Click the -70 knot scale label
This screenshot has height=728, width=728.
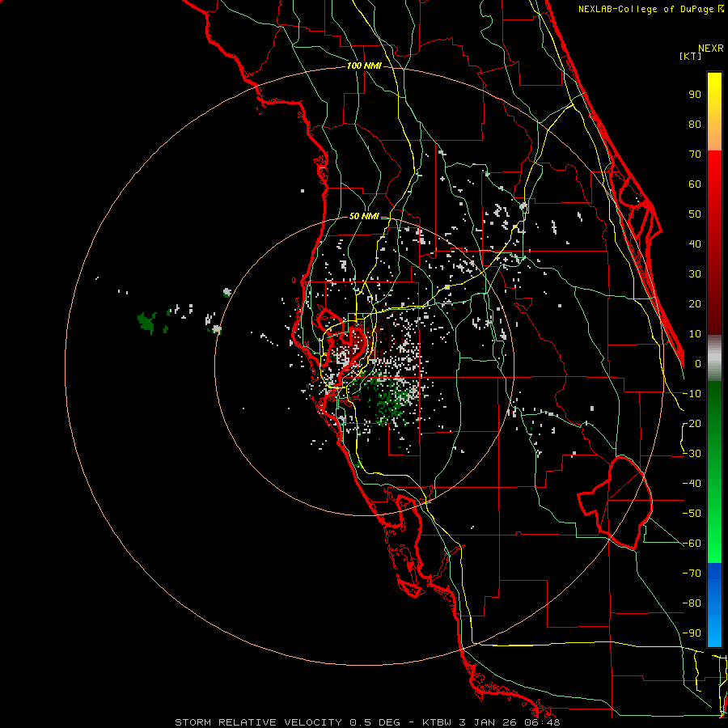(692, 574)
